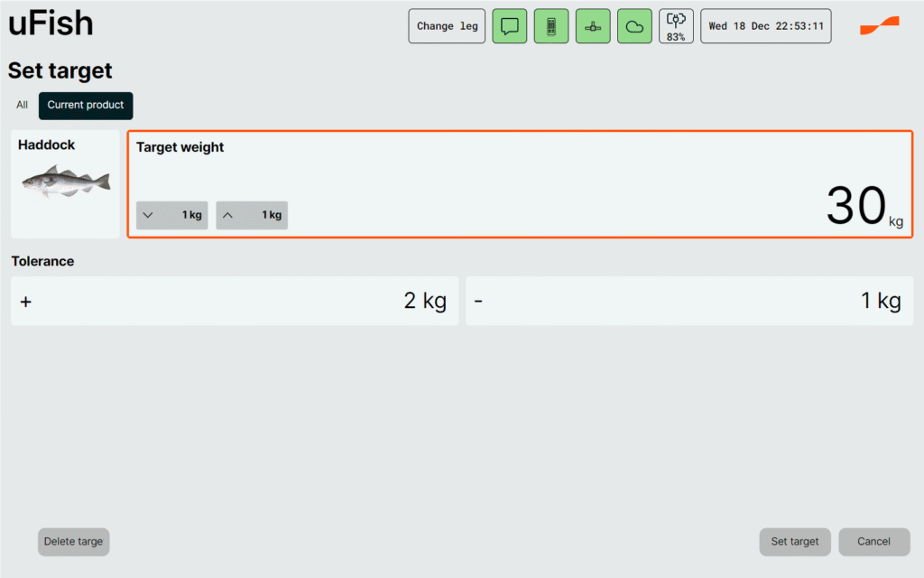Click the satellite connection status icon
The width and height of the screenshot is (924, 578).
[593, 26]
